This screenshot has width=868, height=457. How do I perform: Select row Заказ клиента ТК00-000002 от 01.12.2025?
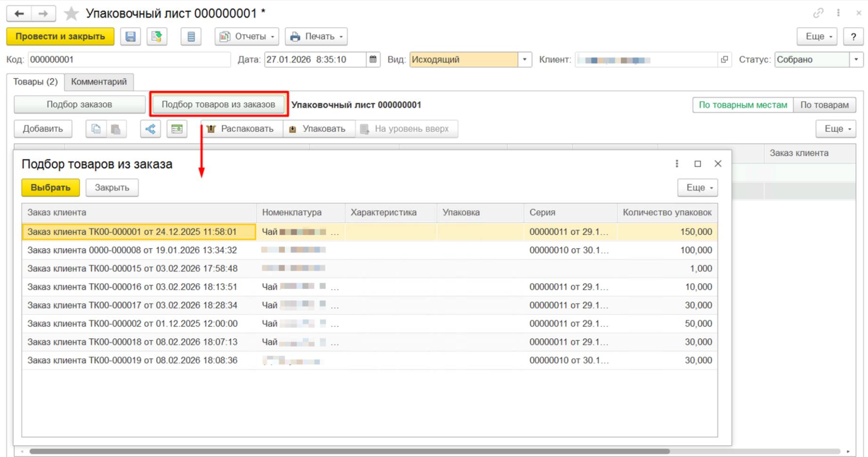click(370, 324)
